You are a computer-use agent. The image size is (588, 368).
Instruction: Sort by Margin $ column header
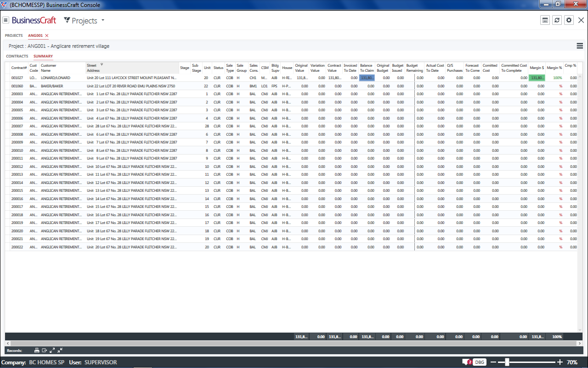(537, 68)
